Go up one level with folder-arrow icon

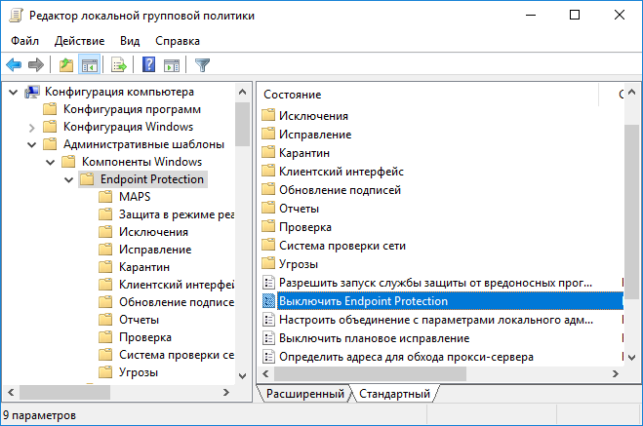[66, 65]
